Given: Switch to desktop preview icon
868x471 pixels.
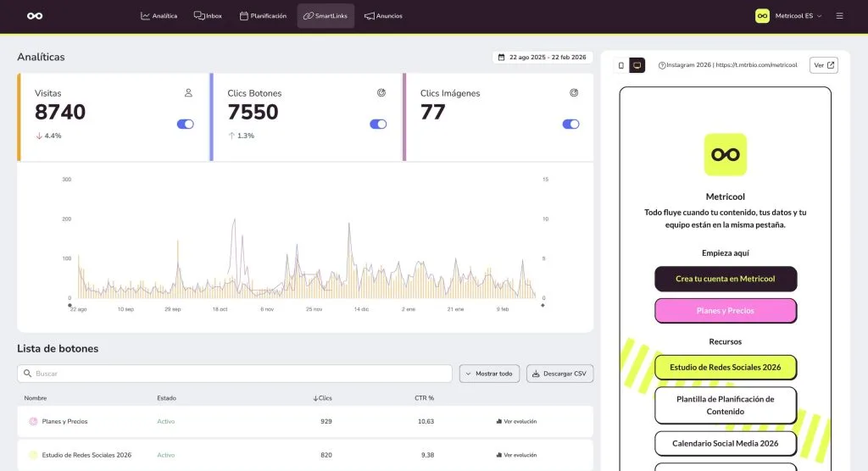Looking at the screenshot, I should coord(637,65).
